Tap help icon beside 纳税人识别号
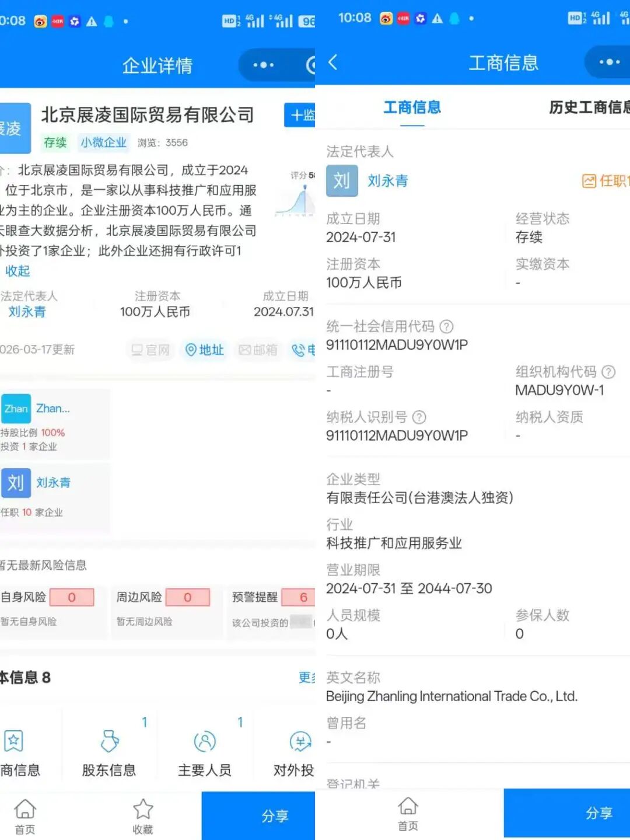630x840 pixels. click(419, 417)
